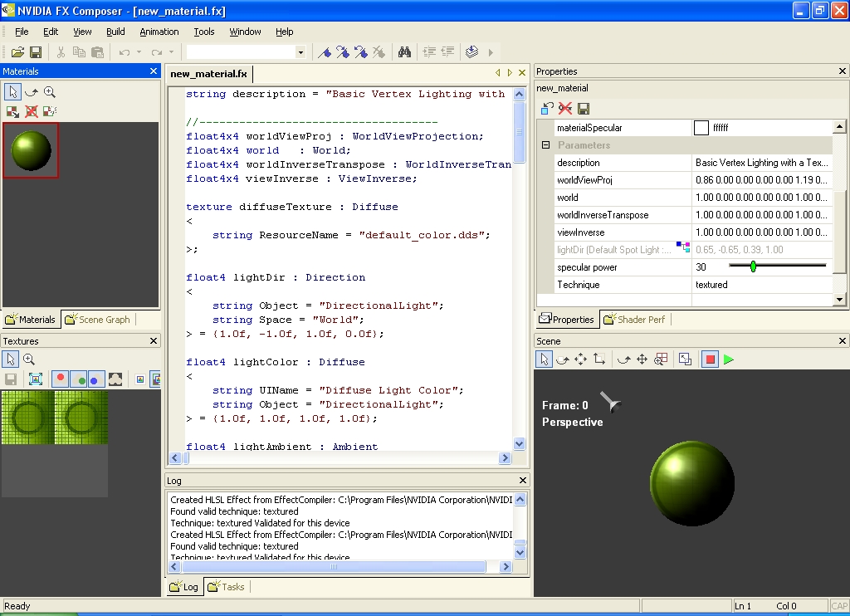Toggle blue channel display in Textures
The height and width of the screenshot is (616, 850).
coord(96,379)
